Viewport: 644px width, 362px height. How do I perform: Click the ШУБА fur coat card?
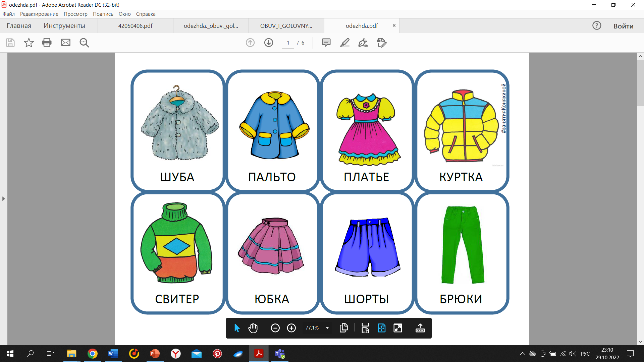(x=177, y=131)
